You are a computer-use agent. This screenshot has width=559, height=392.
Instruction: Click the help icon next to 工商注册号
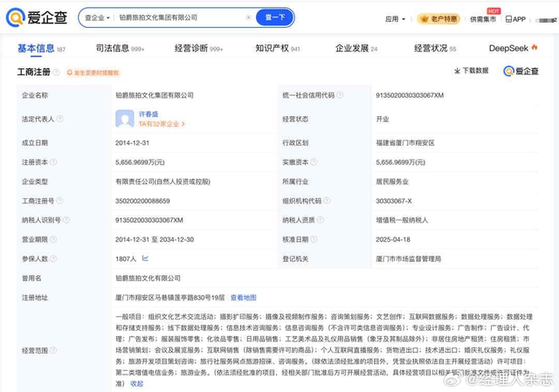tap(60, 201)
